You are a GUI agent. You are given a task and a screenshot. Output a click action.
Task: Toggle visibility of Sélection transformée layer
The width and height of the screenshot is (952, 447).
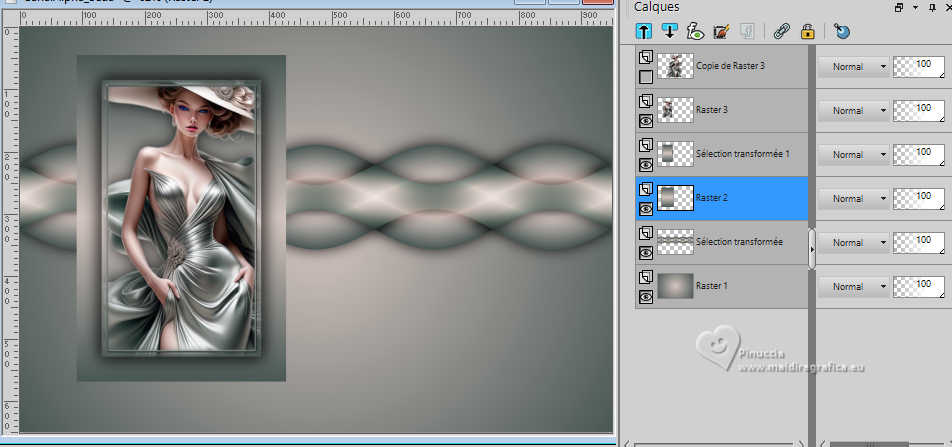click(x=646, y=253)
